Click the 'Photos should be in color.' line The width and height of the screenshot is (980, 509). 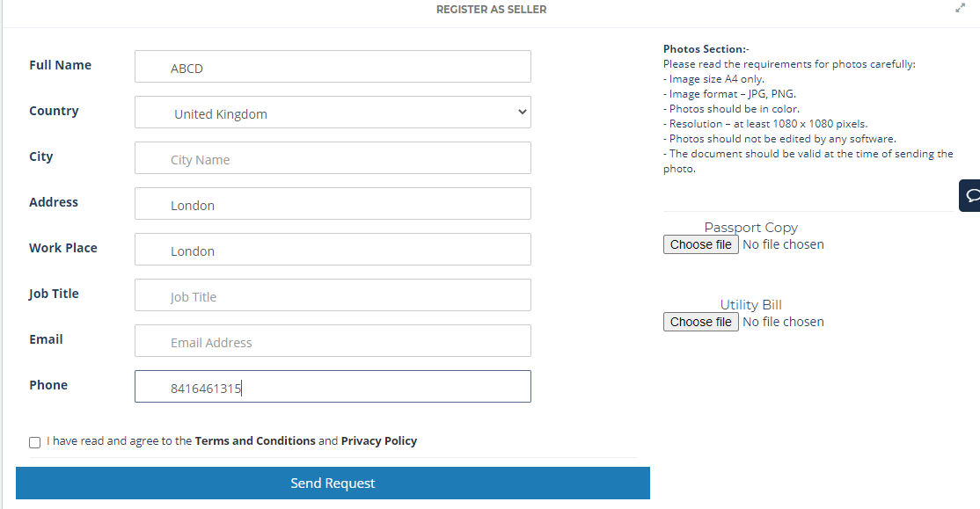pos(731,109)
